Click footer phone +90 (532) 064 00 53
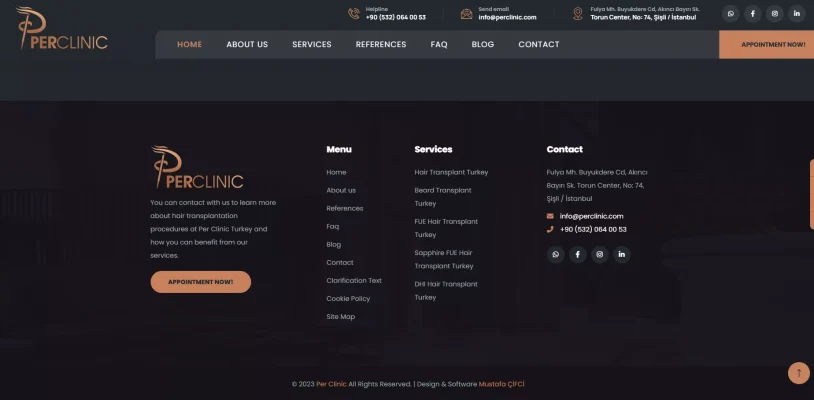This screenshot has width=814, height=400. tap(593, 229)
